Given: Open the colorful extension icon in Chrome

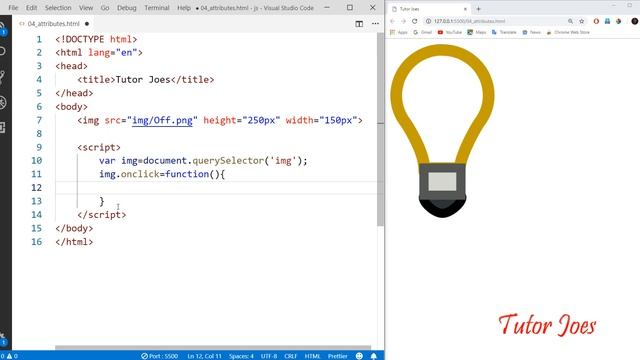Looking at the screenshot, I should pos(619,21).
